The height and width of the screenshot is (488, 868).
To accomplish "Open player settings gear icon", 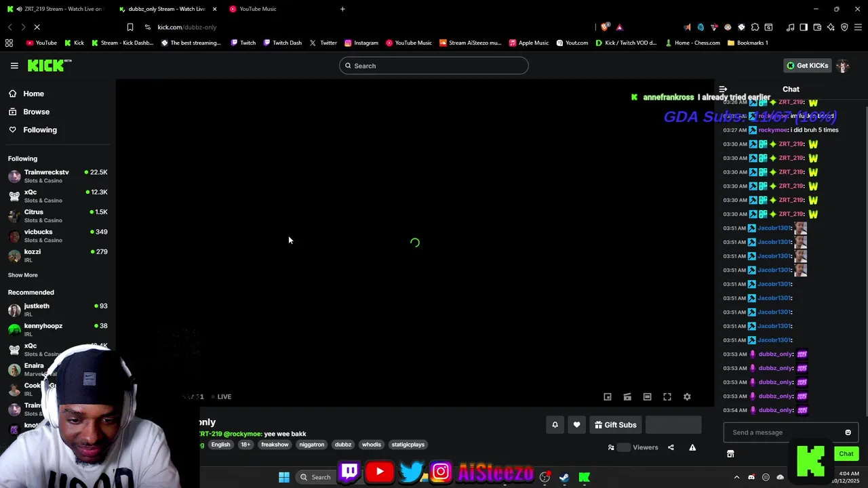I will [x=687, y=397].
